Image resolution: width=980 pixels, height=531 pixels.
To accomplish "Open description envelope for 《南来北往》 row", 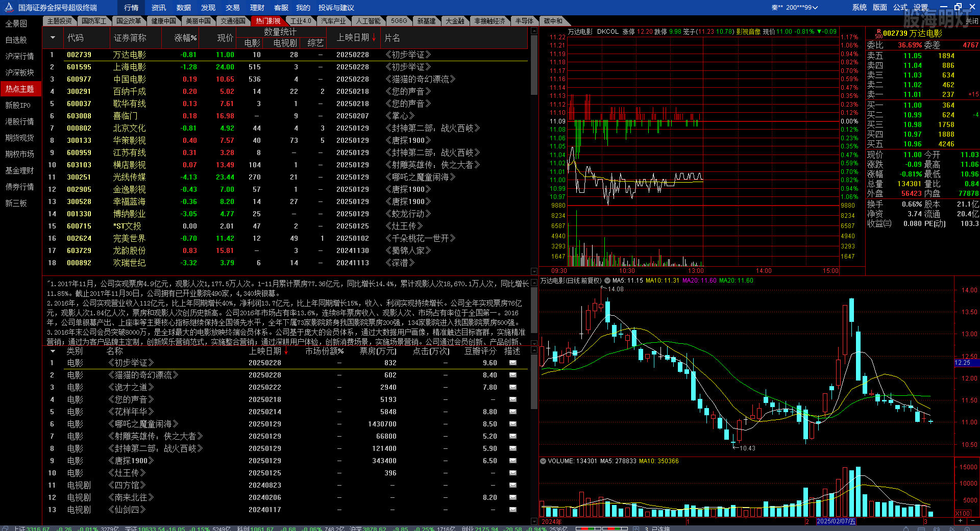I will click(x=513, y=497).
